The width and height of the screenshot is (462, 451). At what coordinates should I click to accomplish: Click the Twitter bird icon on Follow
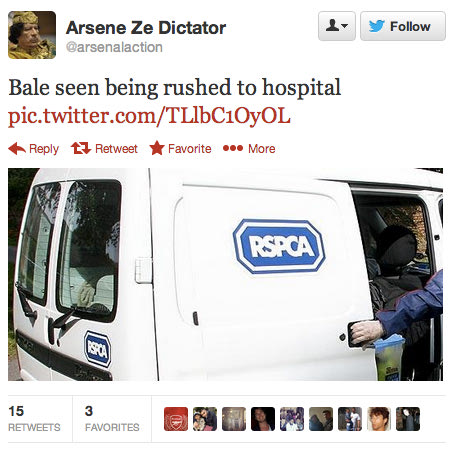377,26
